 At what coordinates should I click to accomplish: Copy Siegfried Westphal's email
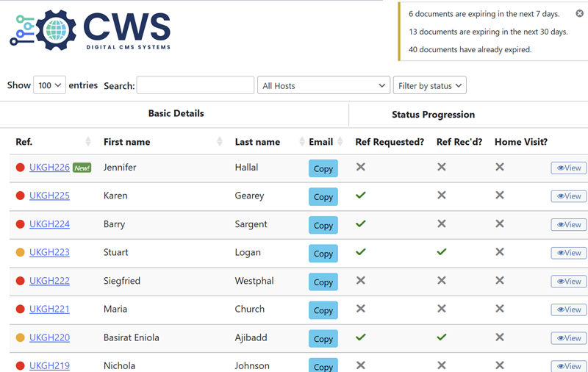[x=323, y=282]
